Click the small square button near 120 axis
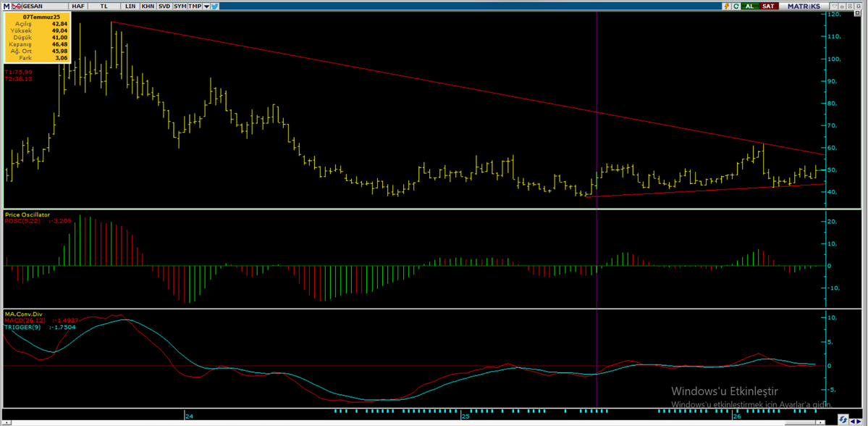868x426 pixels. pos(857,13)
